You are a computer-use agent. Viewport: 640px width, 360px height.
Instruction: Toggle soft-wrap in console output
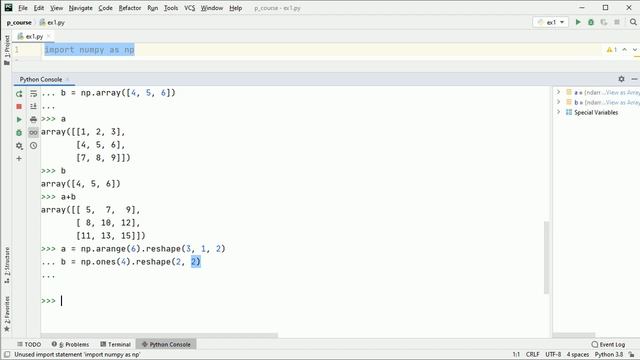33,94
